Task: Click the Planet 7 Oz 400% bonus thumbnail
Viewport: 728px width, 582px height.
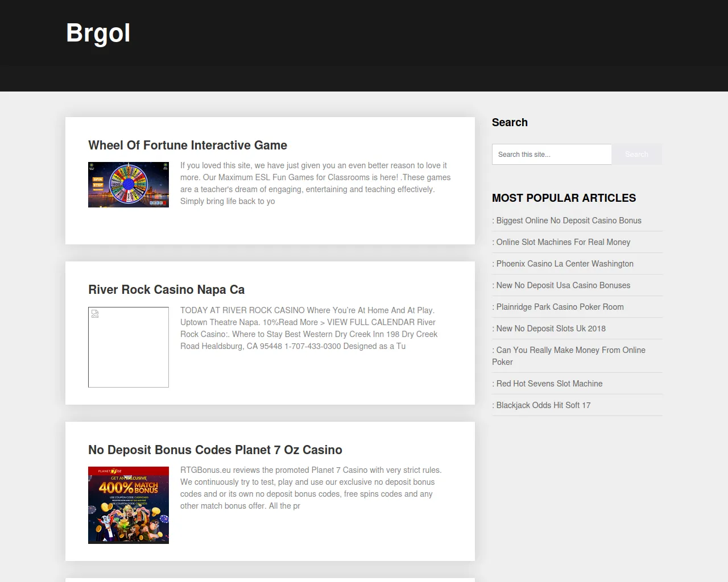Action: [129, 505]
